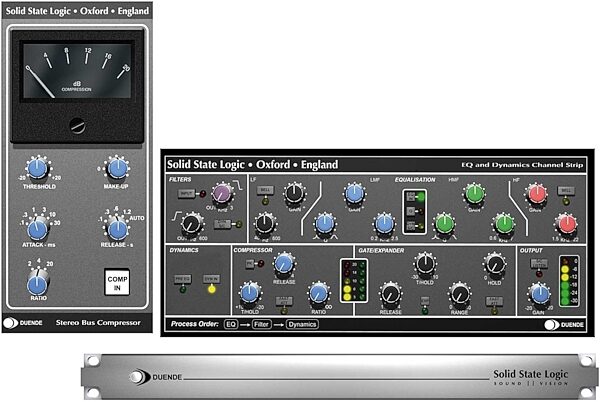Image resolution: width=600 pixels, height=402 pixels.
Task: Toggle the INPUT button in the Filters section
Action: (x=186, y=194)
